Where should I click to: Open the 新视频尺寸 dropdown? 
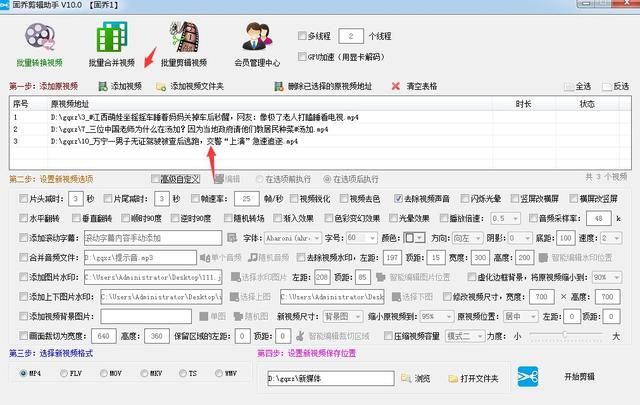point(342,316)
